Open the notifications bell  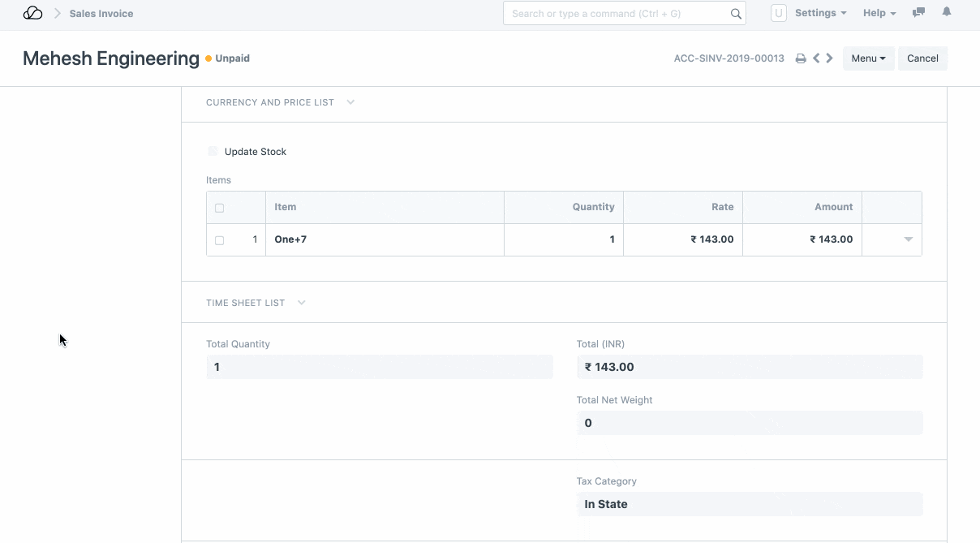click(x=946, y=13)
